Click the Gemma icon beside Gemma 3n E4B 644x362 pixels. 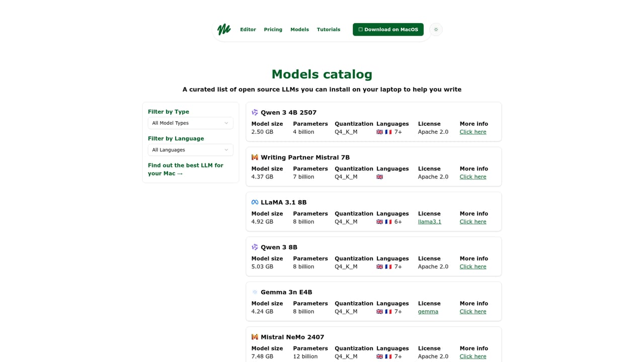click(255, 292)
